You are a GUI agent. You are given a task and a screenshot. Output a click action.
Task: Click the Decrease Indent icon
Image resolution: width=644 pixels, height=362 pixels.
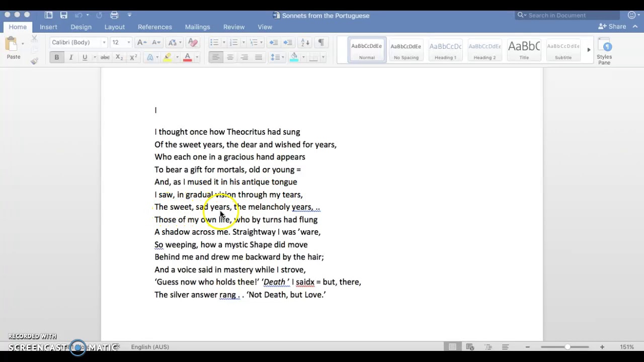[x=273, y=42]
